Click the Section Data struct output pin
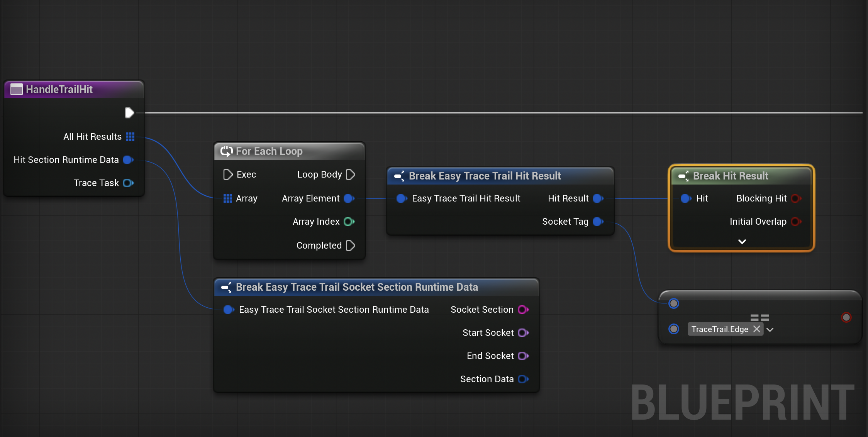This screenshot has width=868, height=437. pyautogui.click(x=523, y=379)
